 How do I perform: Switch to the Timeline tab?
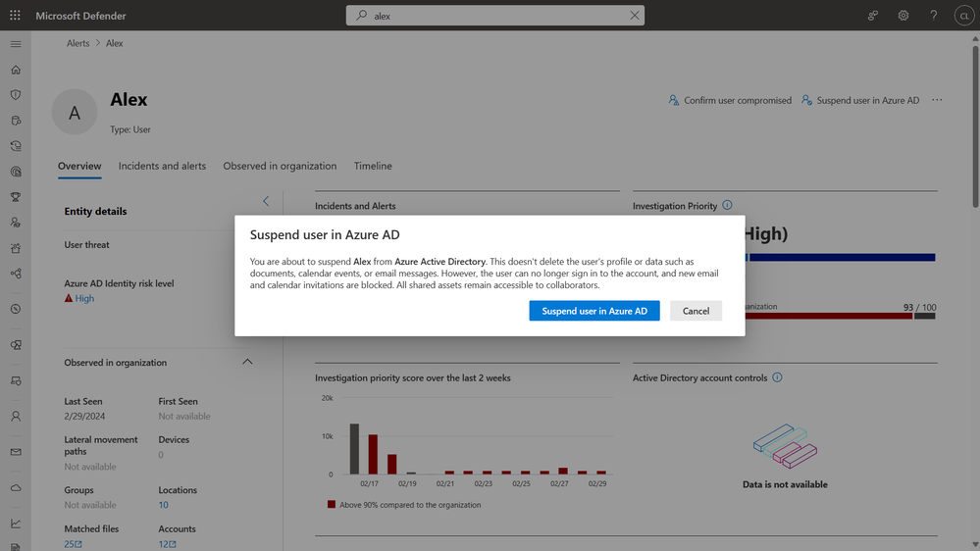pos(373,166)
